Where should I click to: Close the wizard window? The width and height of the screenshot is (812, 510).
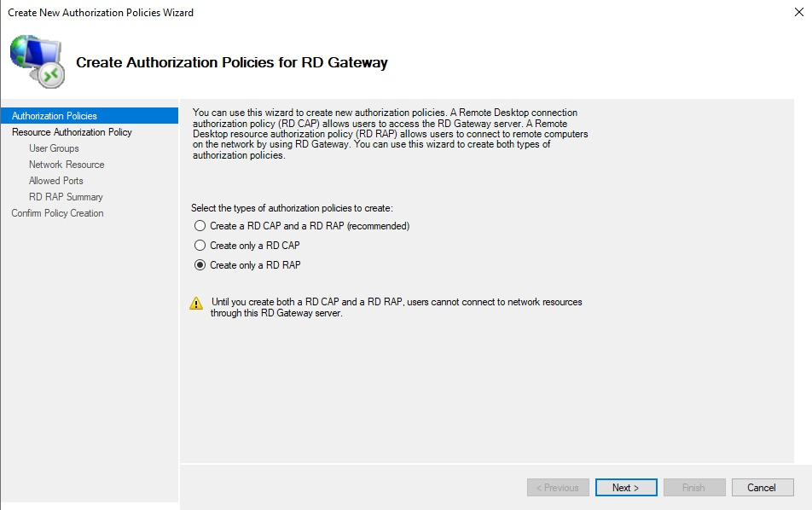tap(799, 12)
